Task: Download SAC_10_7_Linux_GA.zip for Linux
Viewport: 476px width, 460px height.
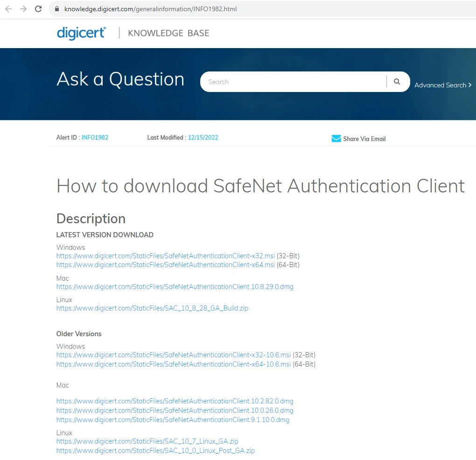Action: (147, 441)
